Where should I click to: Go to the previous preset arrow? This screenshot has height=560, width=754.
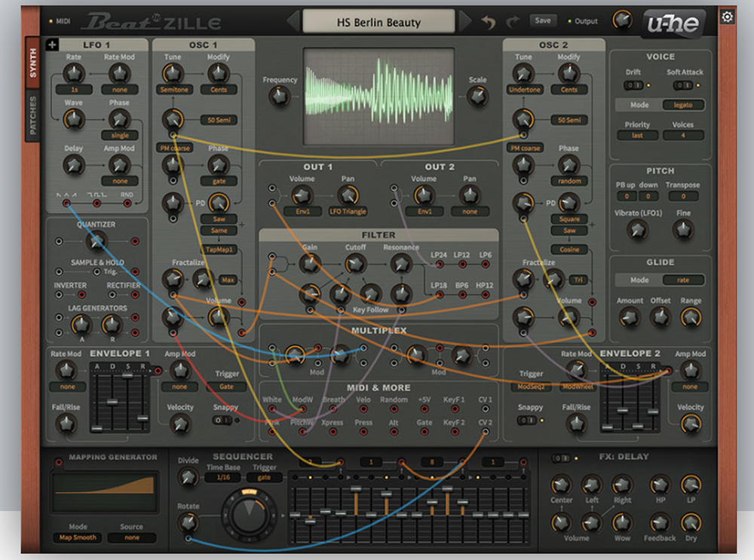293,22
